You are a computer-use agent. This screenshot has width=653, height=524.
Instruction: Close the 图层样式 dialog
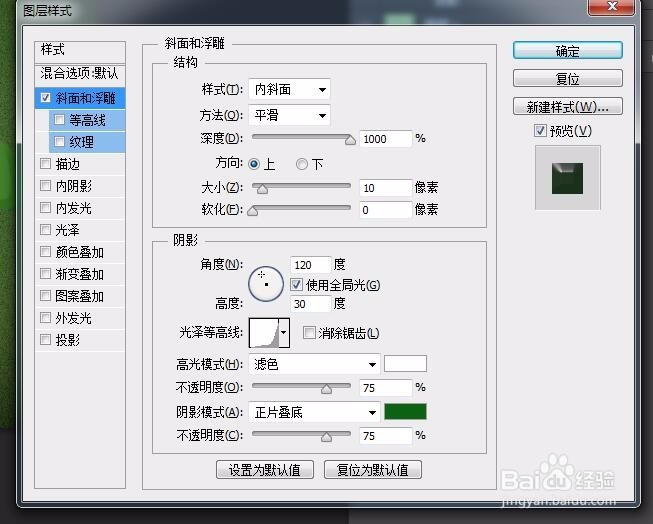[612, 7]
